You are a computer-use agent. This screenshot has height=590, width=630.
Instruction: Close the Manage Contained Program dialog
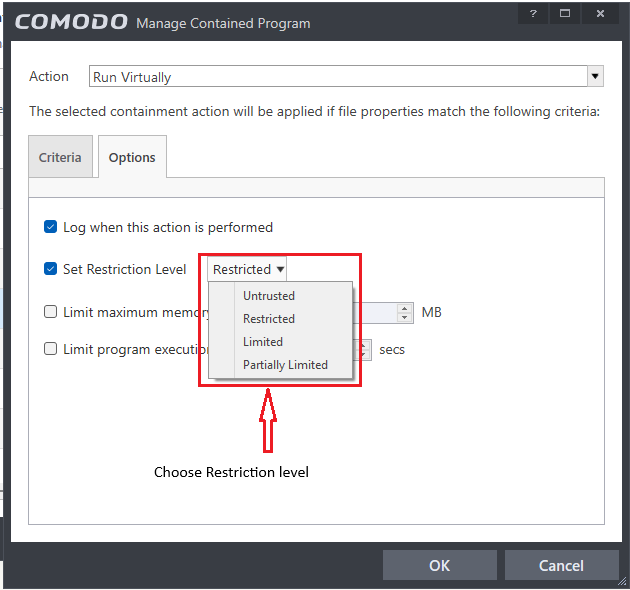(x=600, y=14)
